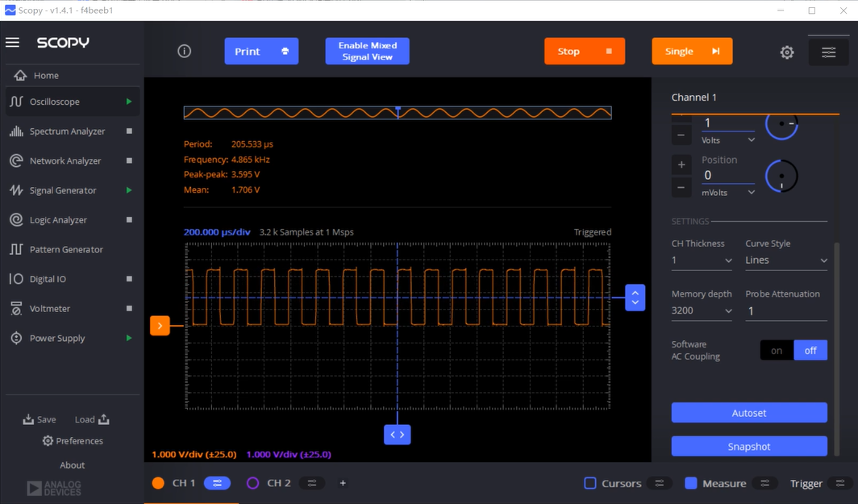Click the Power Supply sidebar icon
This screenshot has width=858, height=504.
pos(16,338)
